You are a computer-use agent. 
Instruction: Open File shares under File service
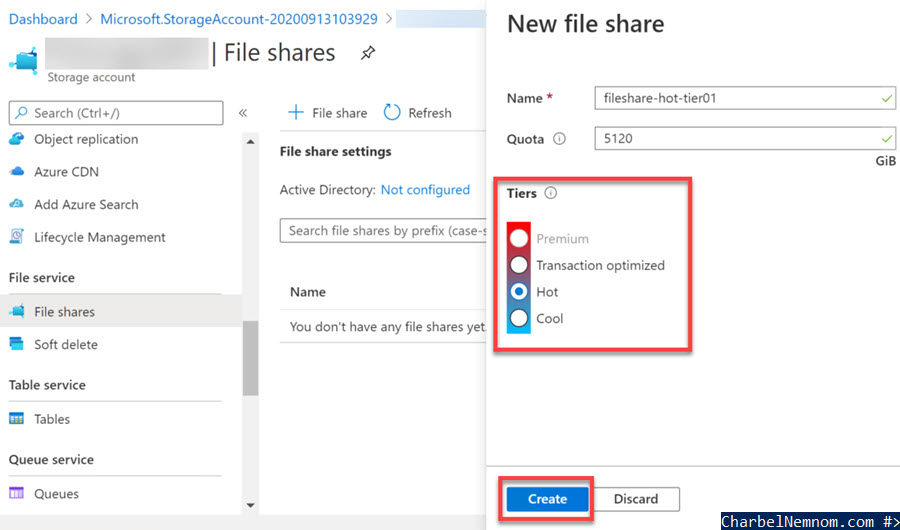(x=121, y=311)
